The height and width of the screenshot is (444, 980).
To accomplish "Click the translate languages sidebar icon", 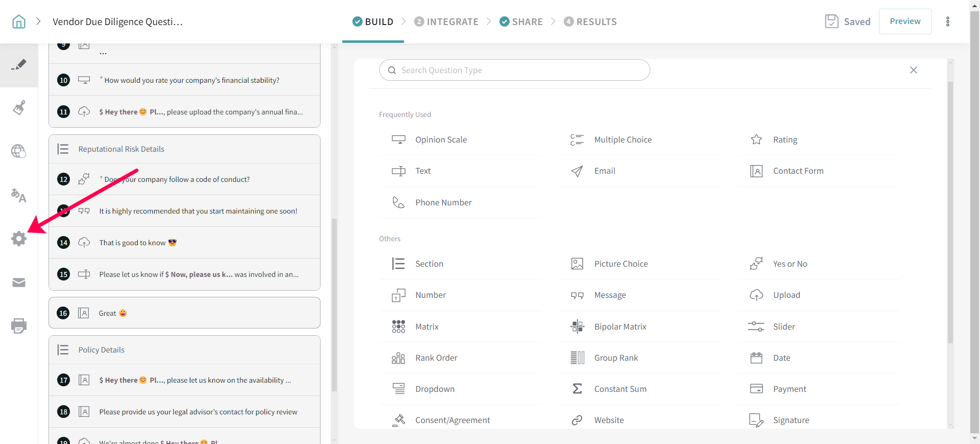I will coord(19,195).
